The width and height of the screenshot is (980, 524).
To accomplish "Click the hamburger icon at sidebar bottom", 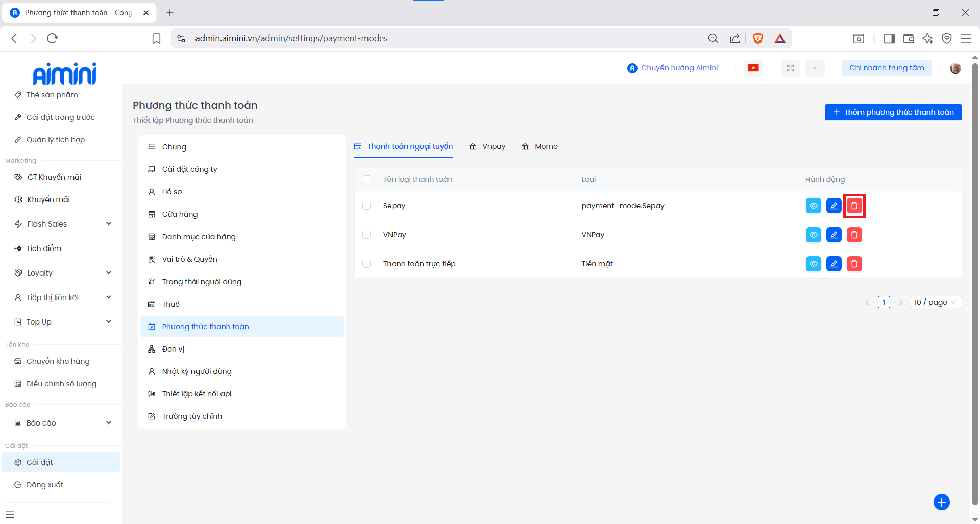I will tap(10, 514).
